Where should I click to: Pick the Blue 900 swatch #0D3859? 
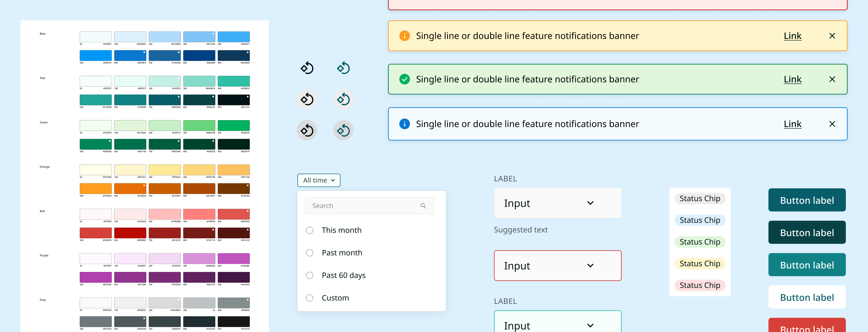tap(233, 56)
